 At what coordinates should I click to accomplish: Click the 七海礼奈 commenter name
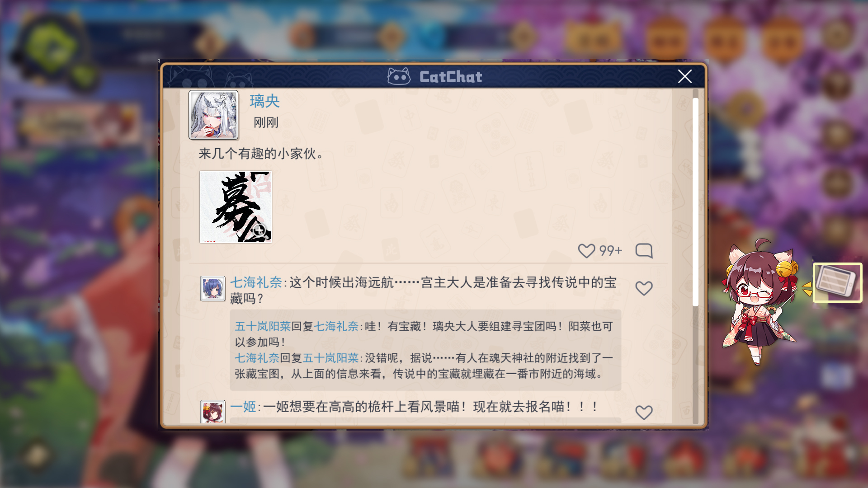(256, 283)
